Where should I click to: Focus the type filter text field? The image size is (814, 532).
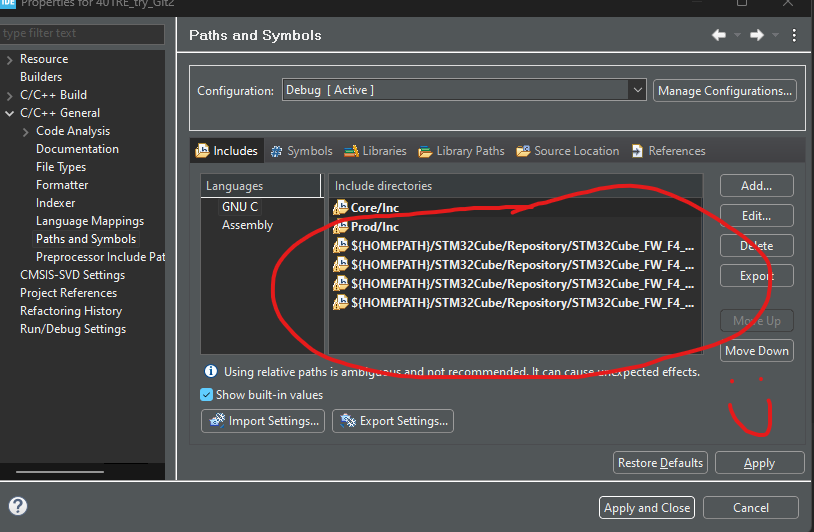click(x=82, y=34)
